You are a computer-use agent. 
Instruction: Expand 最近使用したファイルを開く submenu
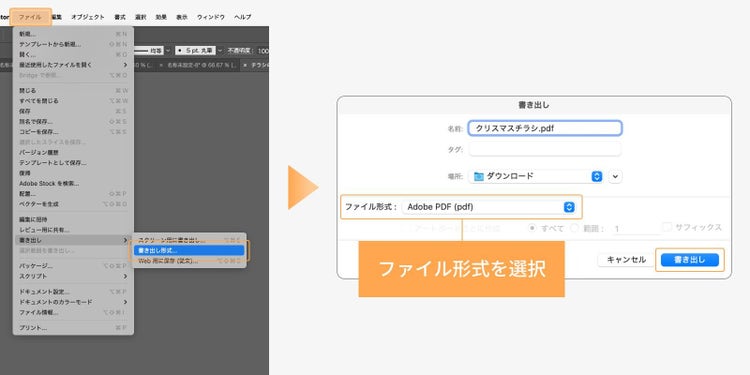73,65
